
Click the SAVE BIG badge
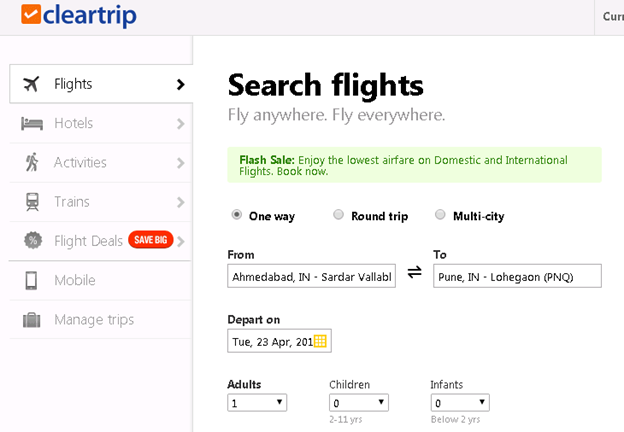click(150, 241)
